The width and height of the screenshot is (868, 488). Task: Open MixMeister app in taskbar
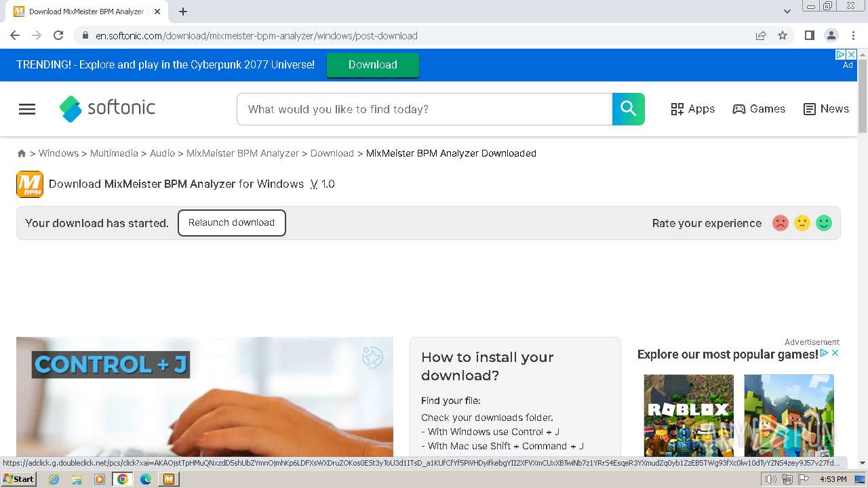pos(169,479)
